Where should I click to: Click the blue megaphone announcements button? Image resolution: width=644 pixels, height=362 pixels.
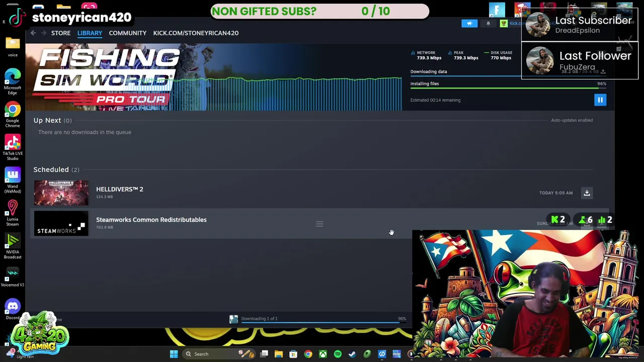click(469, 24)
